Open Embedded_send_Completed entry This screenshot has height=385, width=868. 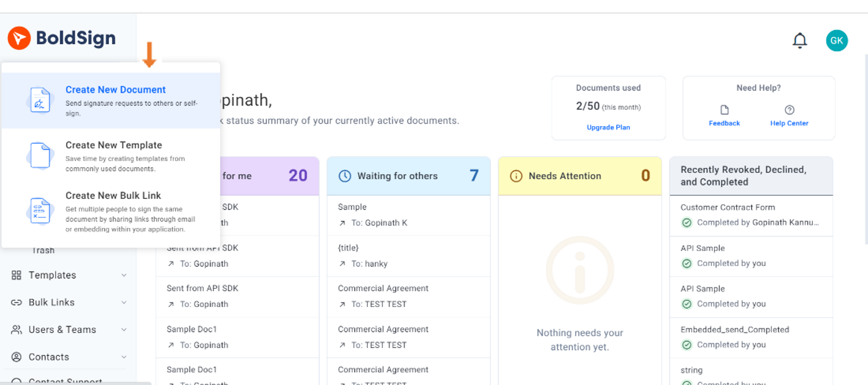(751, 338)
